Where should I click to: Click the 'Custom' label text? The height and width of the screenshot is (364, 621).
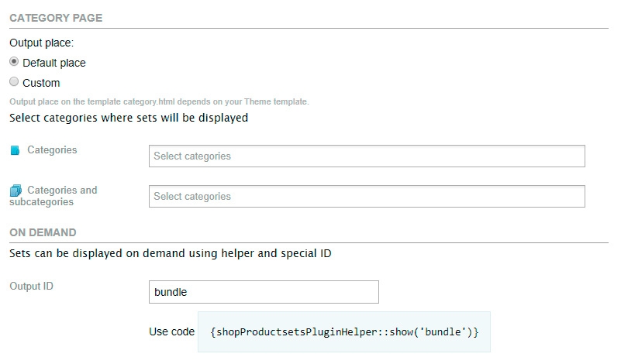coord(41,83)
